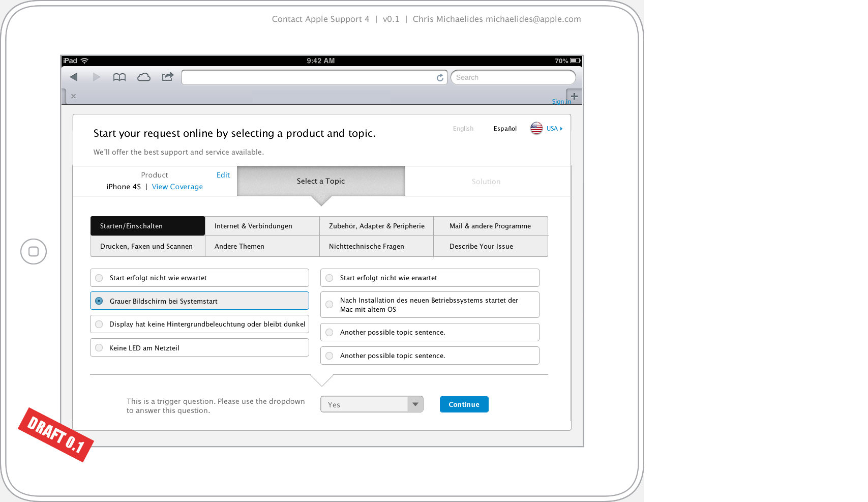Viewport: 868px width, 502px height.
Task: Select Display hat keine Hintergrundbeleuchtung option
Action: click(x=99, y=324)
